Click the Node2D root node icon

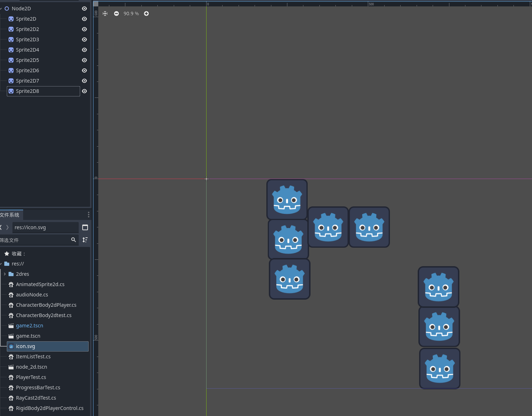7,9
